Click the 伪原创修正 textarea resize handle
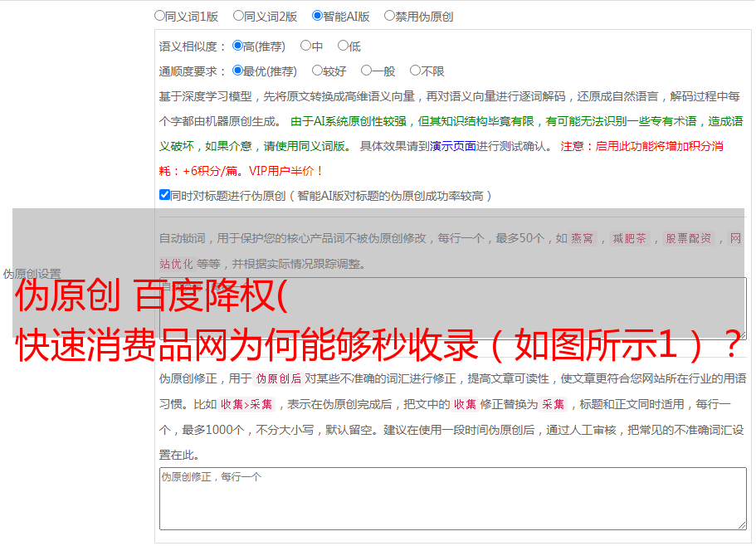756x546 pixels. pos(742,525)
